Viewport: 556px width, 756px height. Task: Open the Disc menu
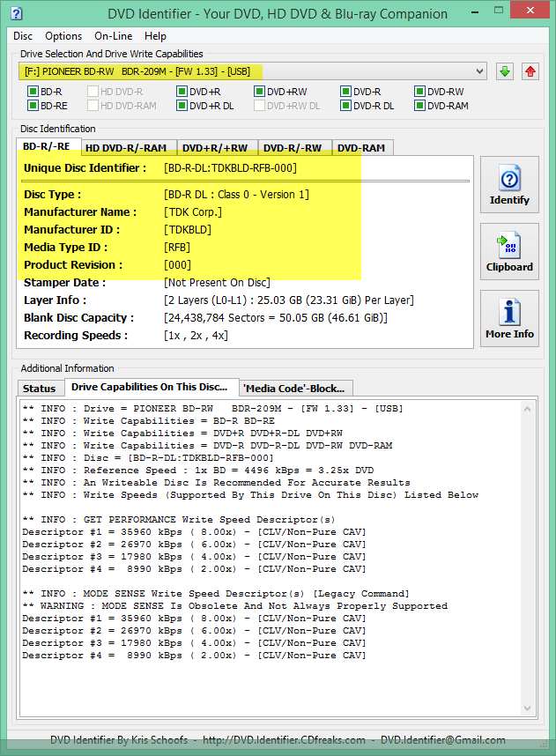pos(23,36)
